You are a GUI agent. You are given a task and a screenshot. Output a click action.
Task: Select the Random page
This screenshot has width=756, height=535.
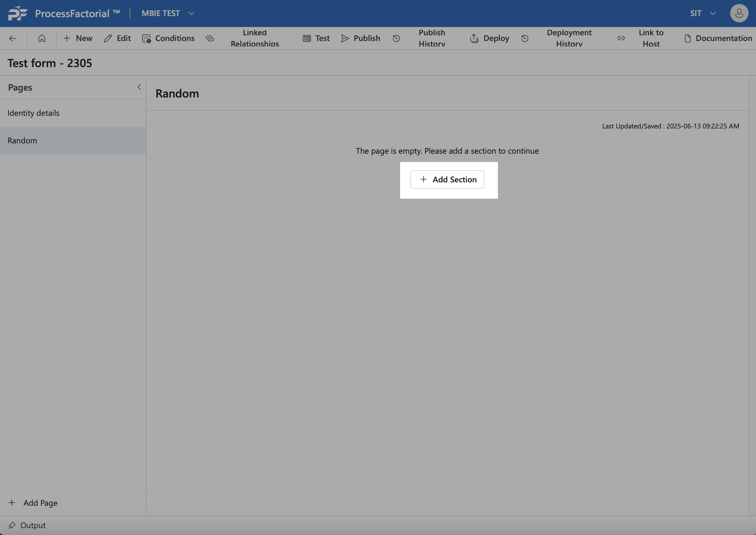(22, 141)
